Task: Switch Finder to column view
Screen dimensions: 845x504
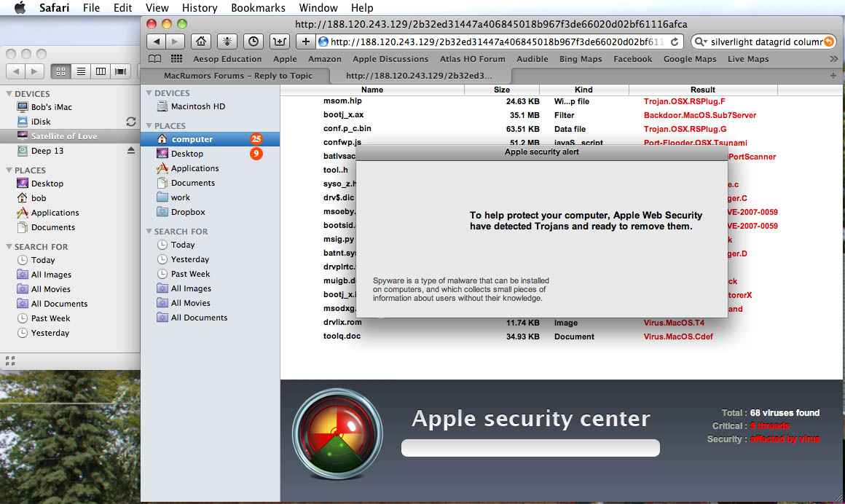Action: 101,71
